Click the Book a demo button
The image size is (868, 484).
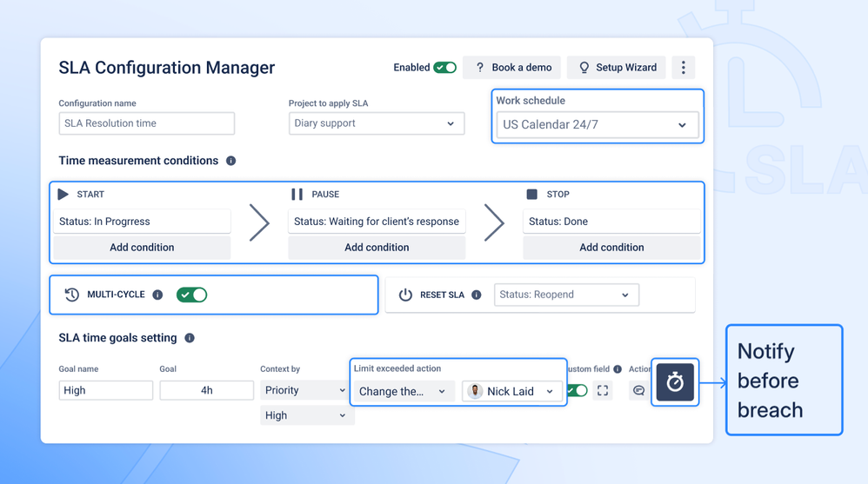coord(511,68)
